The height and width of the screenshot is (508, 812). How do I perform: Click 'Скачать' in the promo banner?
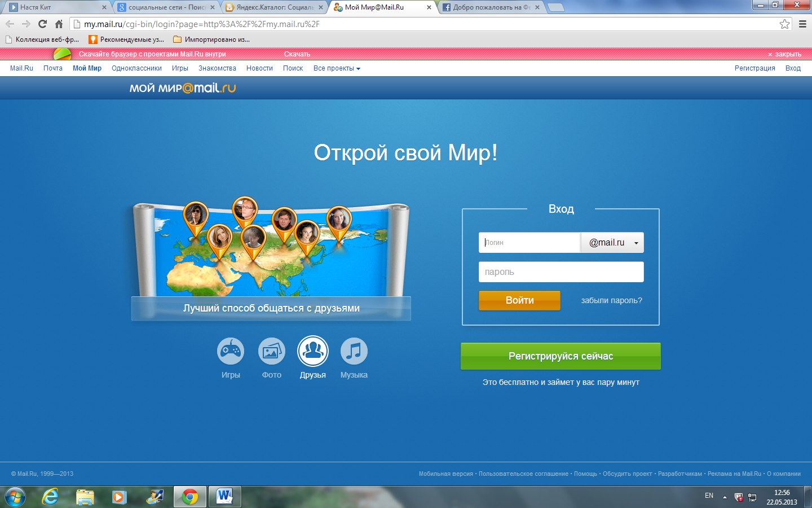click(x=297, y=54)
